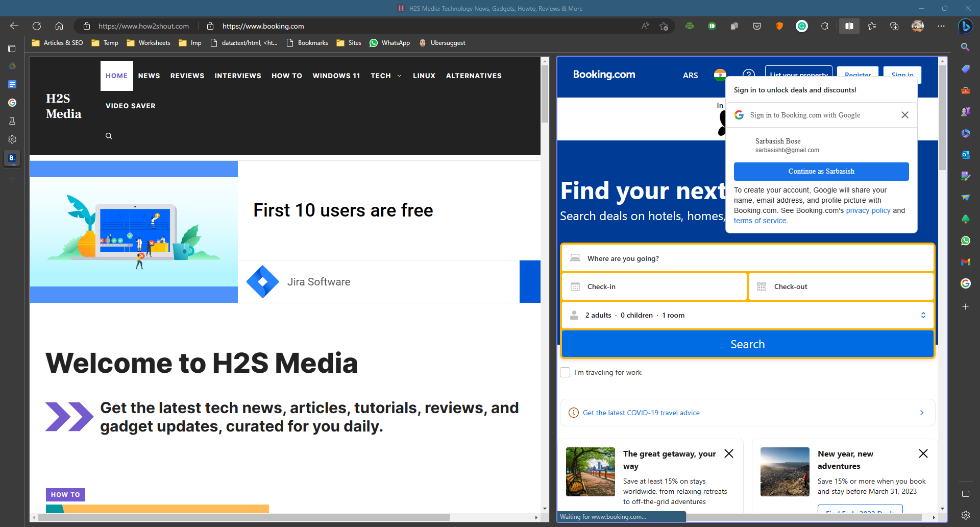Screen dimensions: 980x527
Task: Go to the REVIEWS nav item
Action: point(187,76)
